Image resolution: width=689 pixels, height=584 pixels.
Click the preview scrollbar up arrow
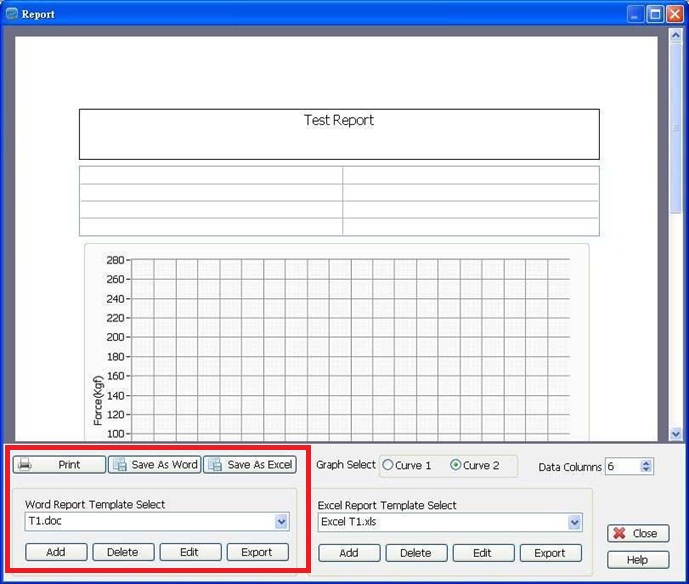click(x=676, y=35)
